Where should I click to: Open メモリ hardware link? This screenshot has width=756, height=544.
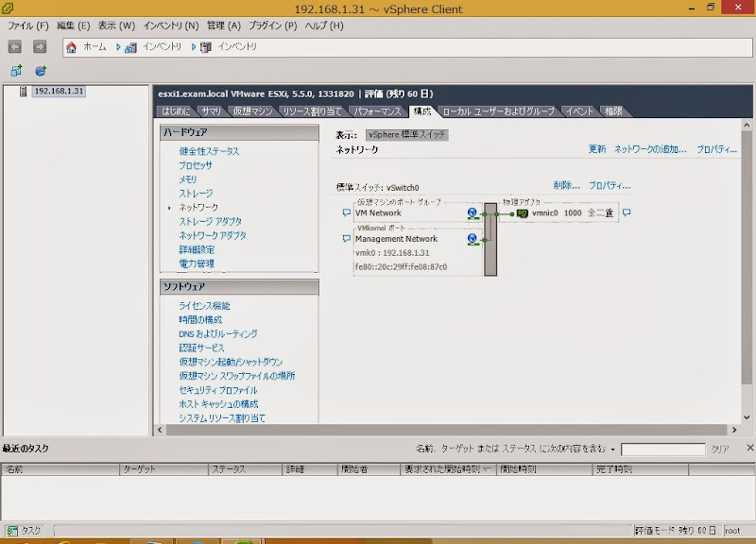pyautogui.click(x=187, y=179)
